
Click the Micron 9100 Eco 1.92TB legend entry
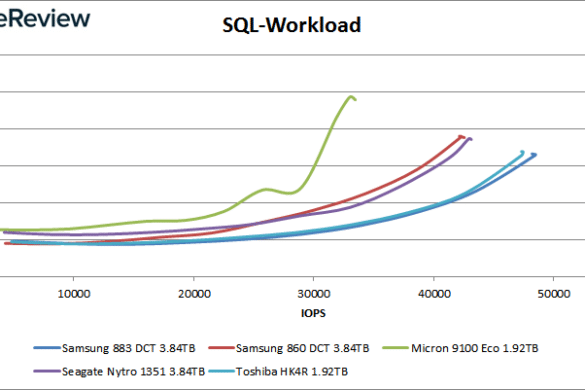[x=460, y=348]
